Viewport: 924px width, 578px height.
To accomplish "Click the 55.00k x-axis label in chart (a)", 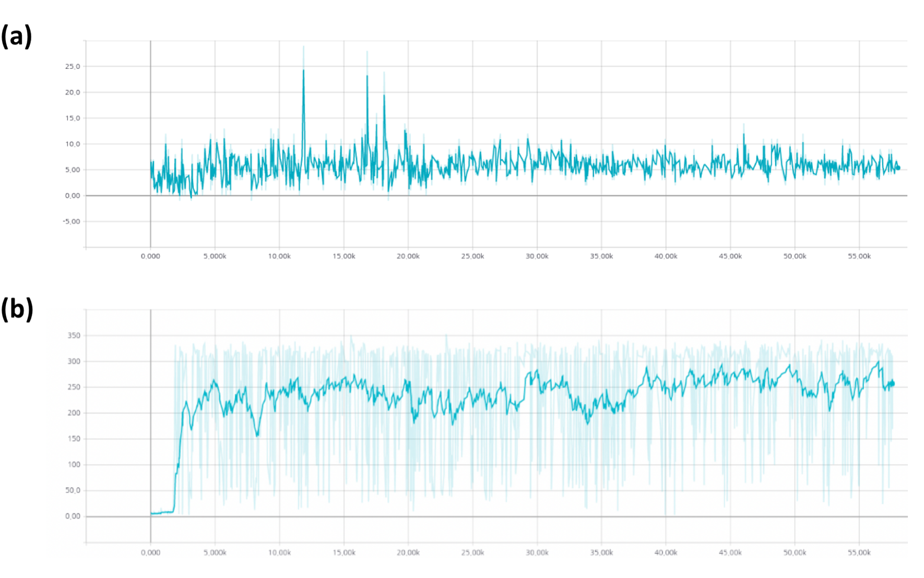I will tap(859, 256).
